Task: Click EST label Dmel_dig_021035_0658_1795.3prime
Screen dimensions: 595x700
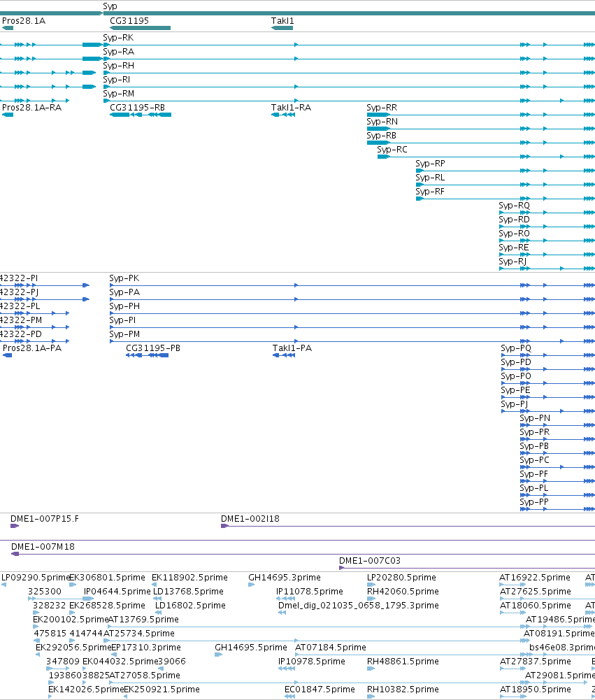Action: (x=359, y=605)
